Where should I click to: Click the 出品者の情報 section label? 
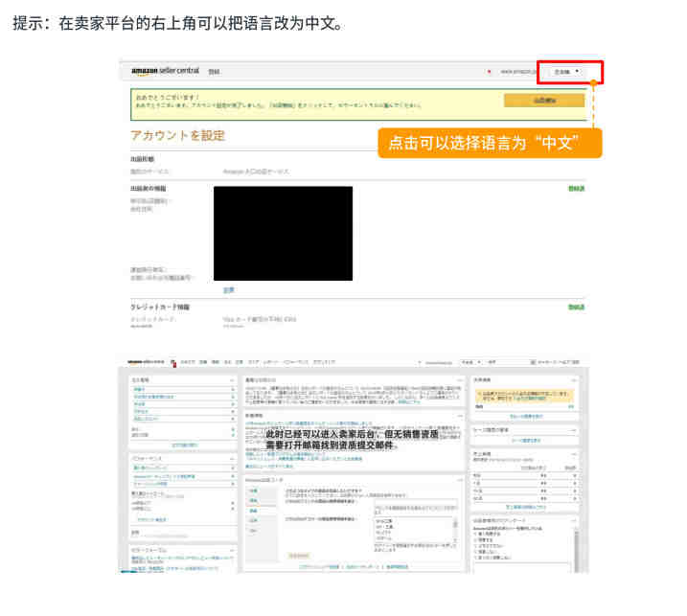pyautogui.click(x=149, y=189)
